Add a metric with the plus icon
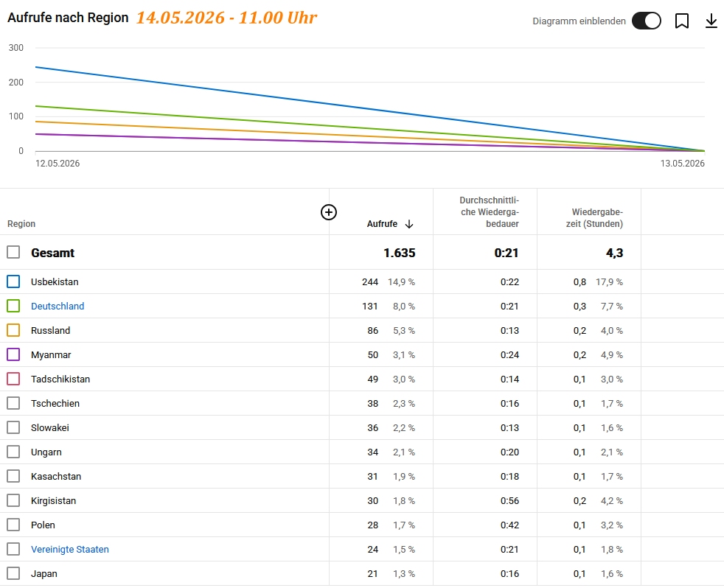Screen dimensions: 724x588 [329, 212]
